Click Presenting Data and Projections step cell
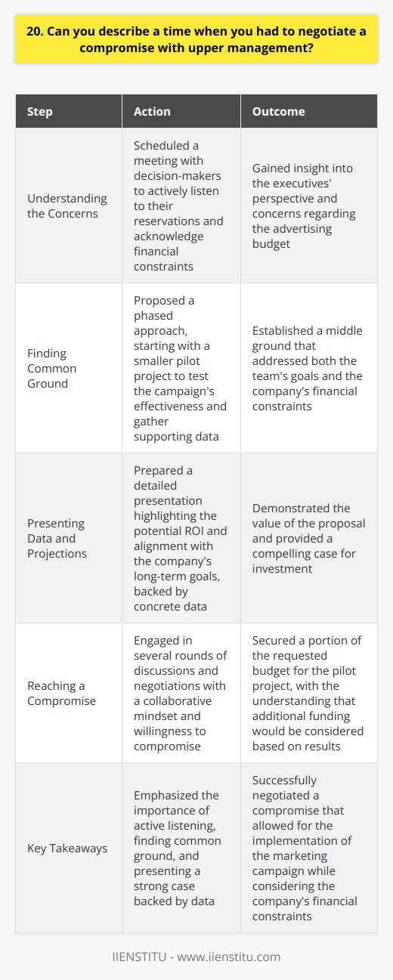 (67, 538)
